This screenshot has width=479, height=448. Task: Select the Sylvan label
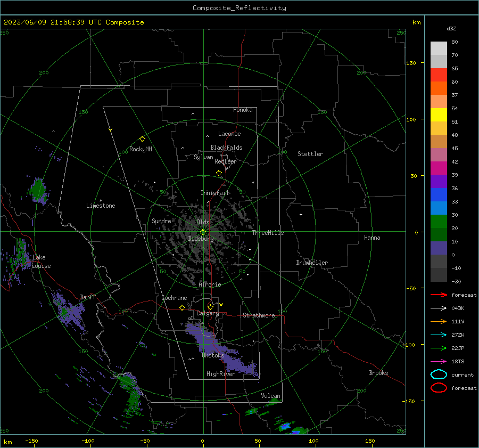pyautogui.click(x=203, y=157)
